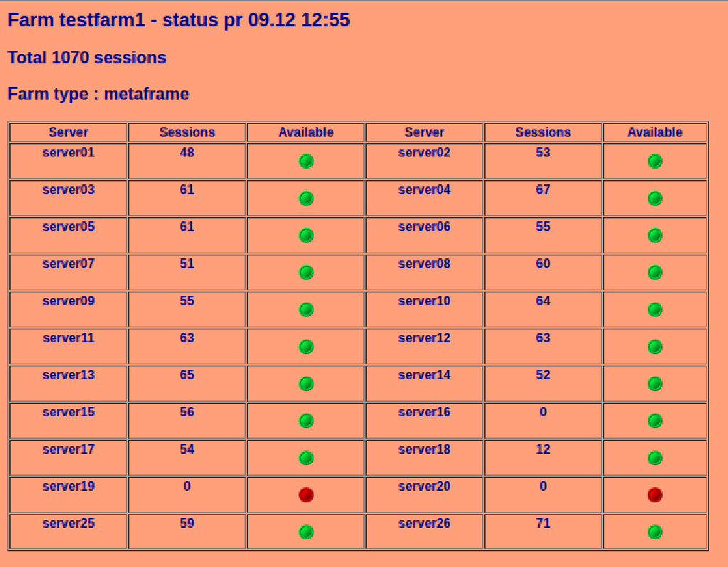This screenshot has width=728, height=567.
Task: Click the green status light for server01
Action: coord(306,161)
